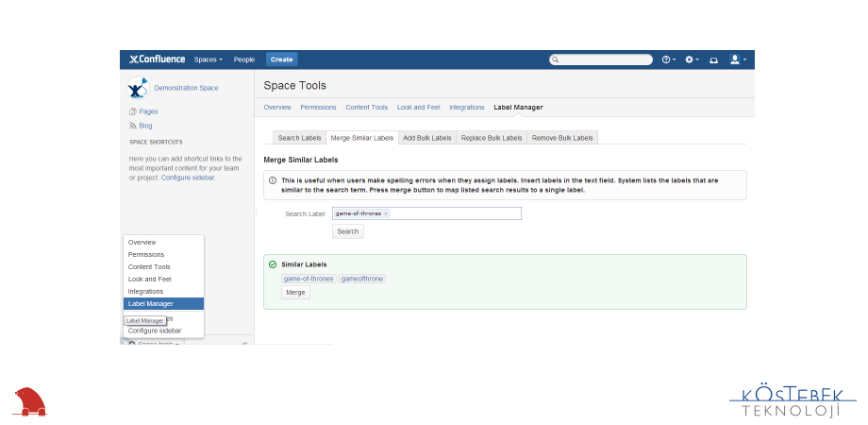Select the gameofthrone similar label
The image size is (868, 425).
tap(363, 279)
